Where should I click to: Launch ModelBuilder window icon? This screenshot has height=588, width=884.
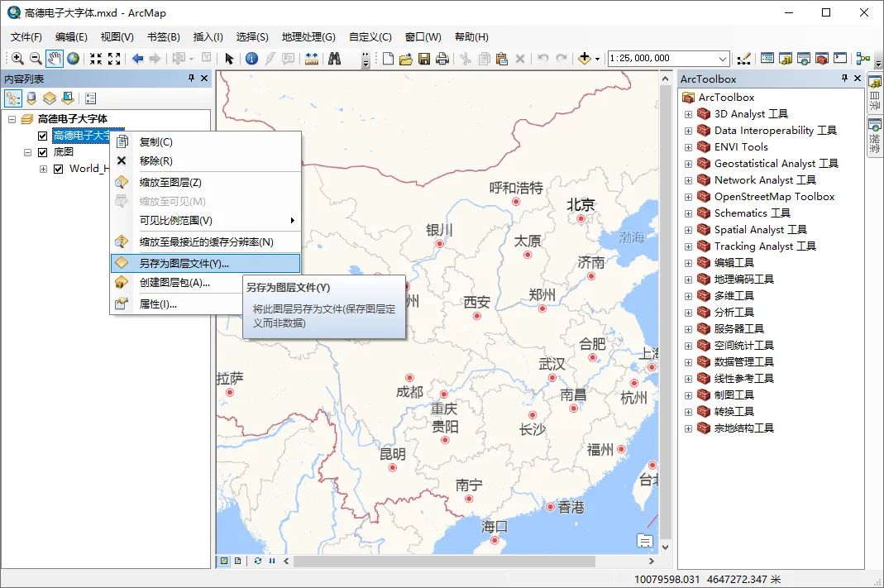pyautogui.click(x=862, y=58)
